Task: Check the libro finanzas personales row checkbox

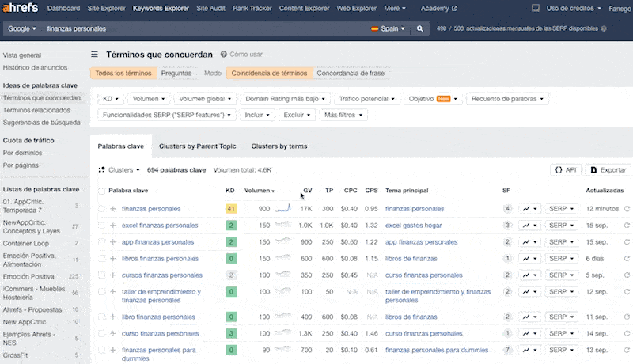Action: (102, 317)
